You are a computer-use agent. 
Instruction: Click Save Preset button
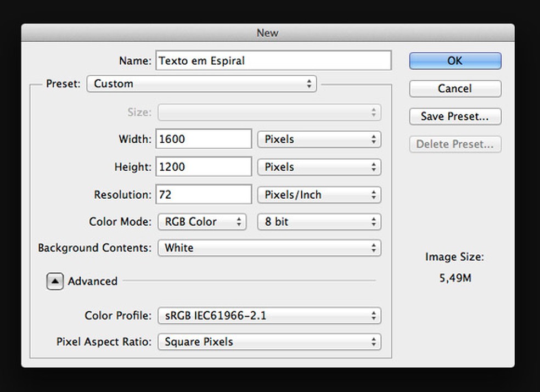coord(455,116)
